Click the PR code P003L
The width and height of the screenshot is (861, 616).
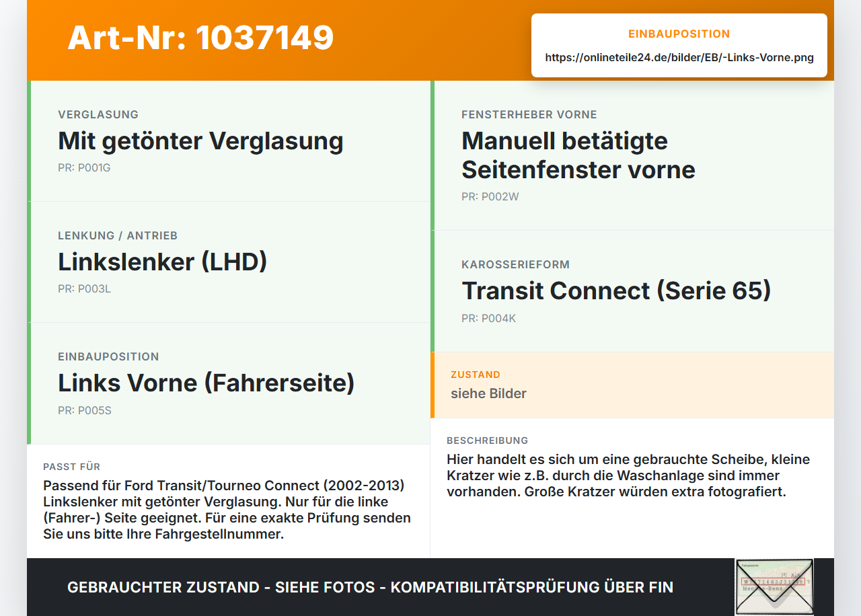[x=84, y=289]
